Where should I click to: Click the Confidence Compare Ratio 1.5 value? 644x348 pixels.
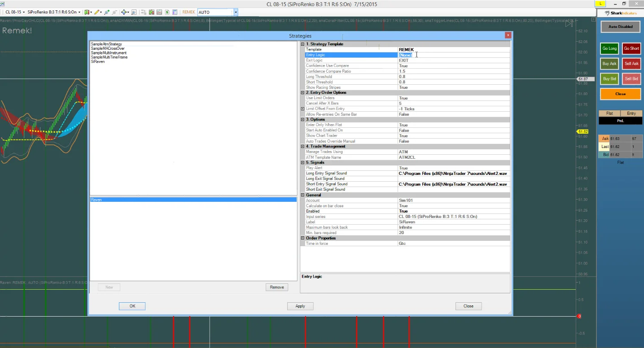click(x=454, y=71)
